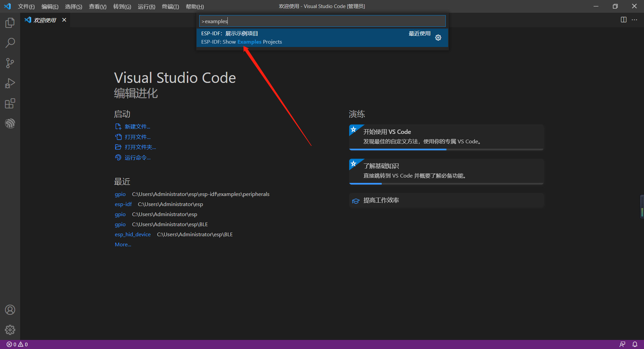Open the 编辑(E) menu
This screenshot has width=644, height=349.
(x=50, y=6)
